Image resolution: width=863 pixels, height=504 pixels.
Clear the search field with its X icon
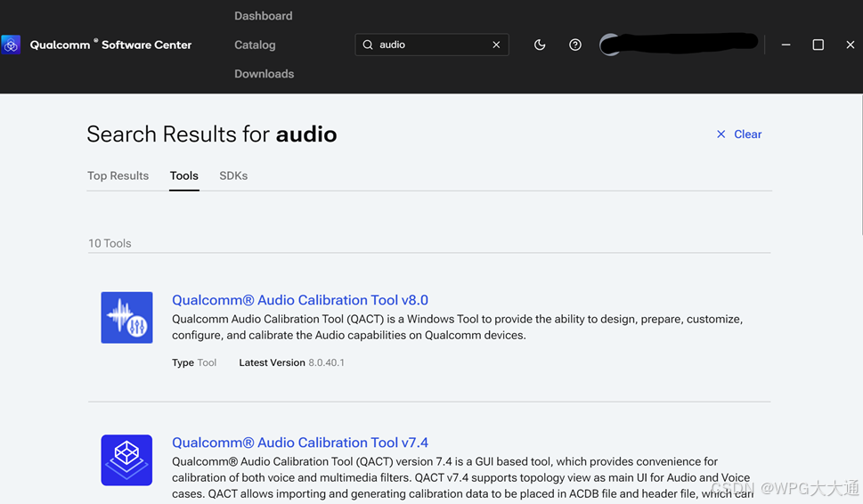496,45
